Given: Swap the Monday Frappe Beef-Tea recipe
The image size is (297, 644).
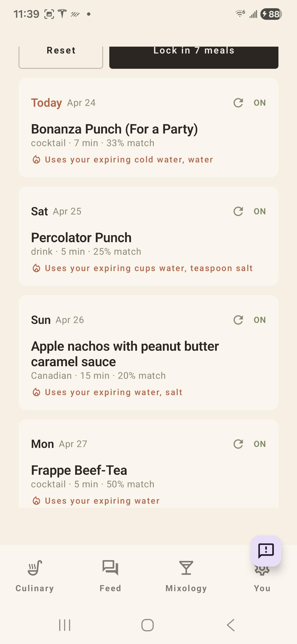Looking at the screenshot, I should coord(238,444).
